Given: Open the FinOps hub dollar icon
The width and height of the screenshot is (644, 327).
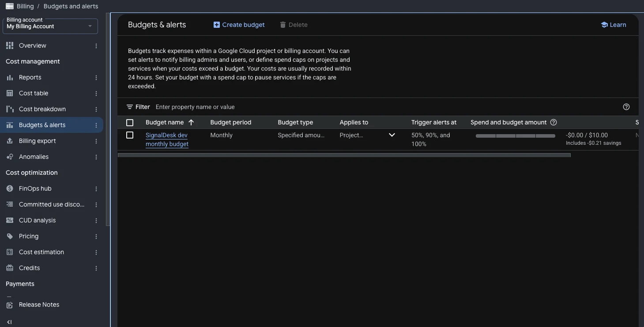Looking at the screenshot, I should (10, 188).
